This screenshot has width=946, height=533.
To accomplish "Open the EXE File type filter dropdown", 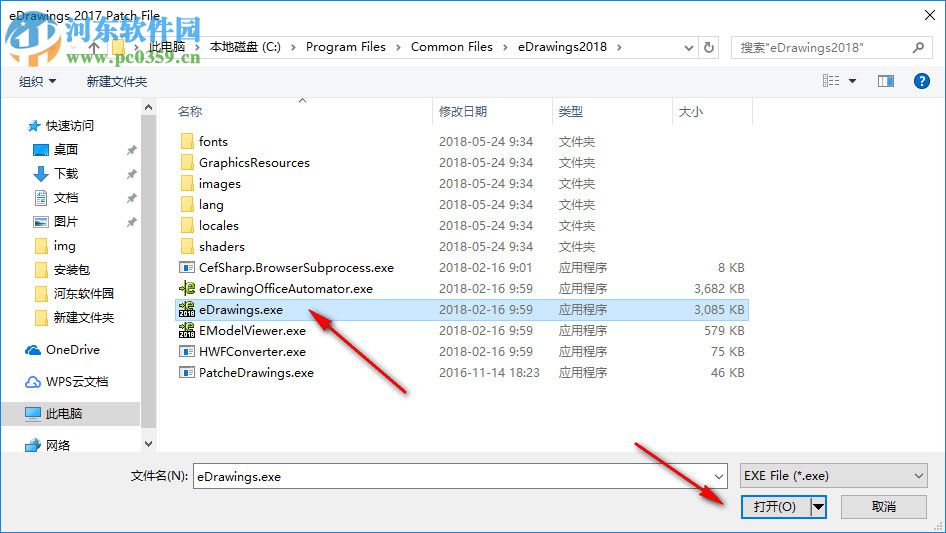I will pos(833,476).
